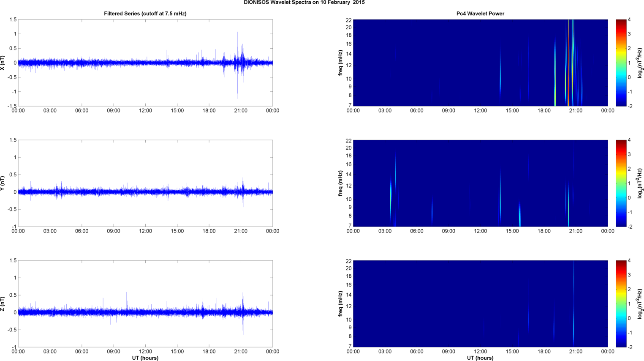Click the Y component filtered time series plot
This screenshot has width=644, height=361.
145,183
